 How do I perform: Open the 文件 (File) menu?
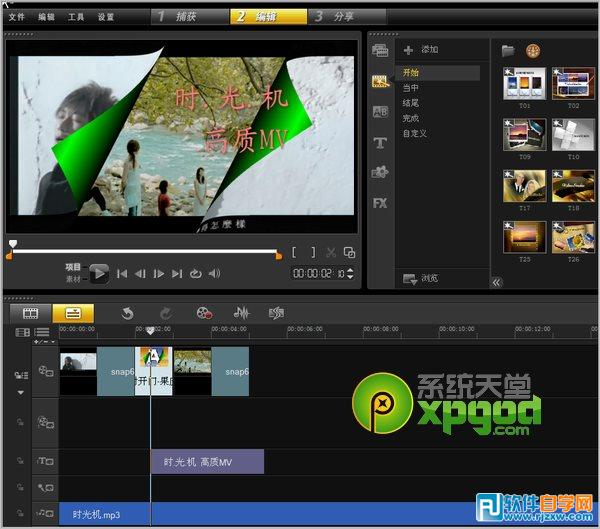[x=17, y=17]
